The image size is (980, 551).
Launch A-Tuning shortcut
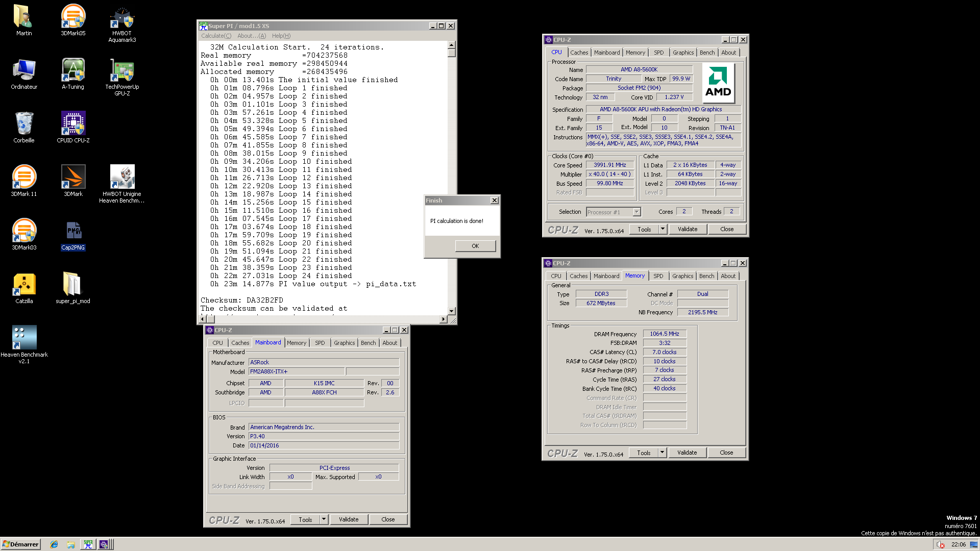click(x=73, y=74)
